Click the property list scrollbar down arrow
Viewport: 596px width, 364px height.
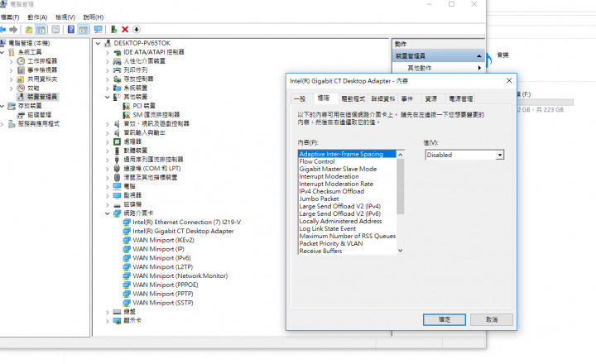(401, 251)
